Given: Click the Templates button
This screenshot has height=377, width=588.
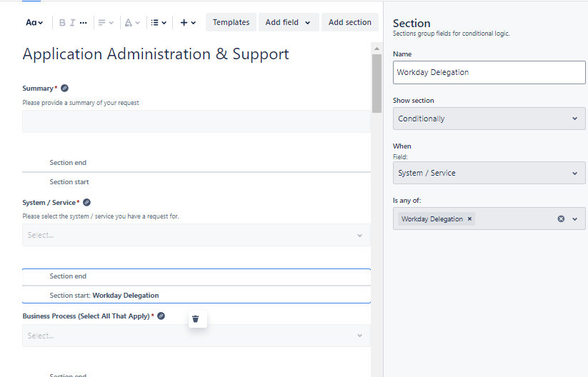Looking at the screenshot, I should [231, 22].
